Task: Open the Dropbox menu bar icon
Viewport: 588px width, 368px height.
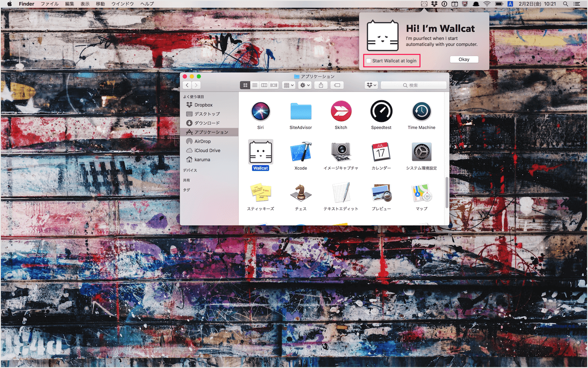Action: click(434, 4)
